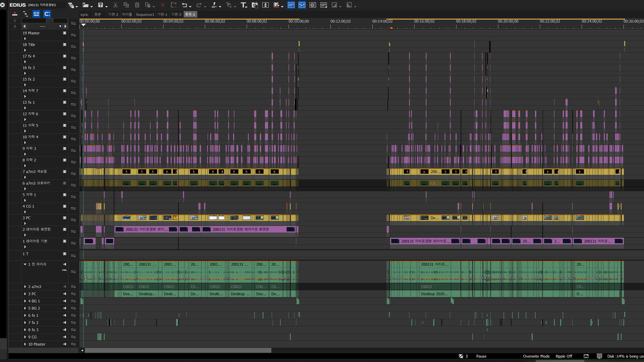
Task: Click Overwrite Mode in status bar
Action: click(536, 356)
